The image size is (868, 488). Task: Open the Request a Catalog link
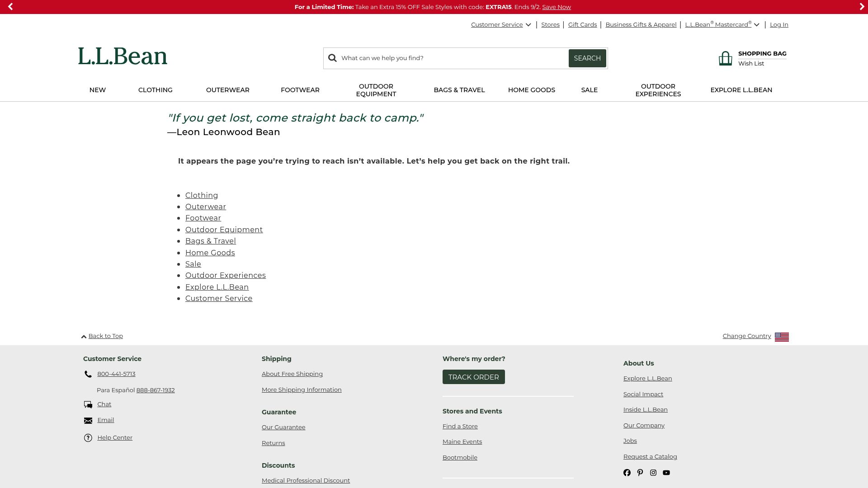point(650,457)
